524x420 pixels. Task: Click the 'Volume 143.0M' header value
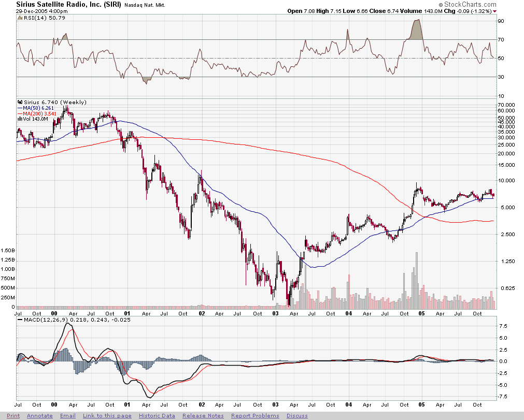[421, 11]
